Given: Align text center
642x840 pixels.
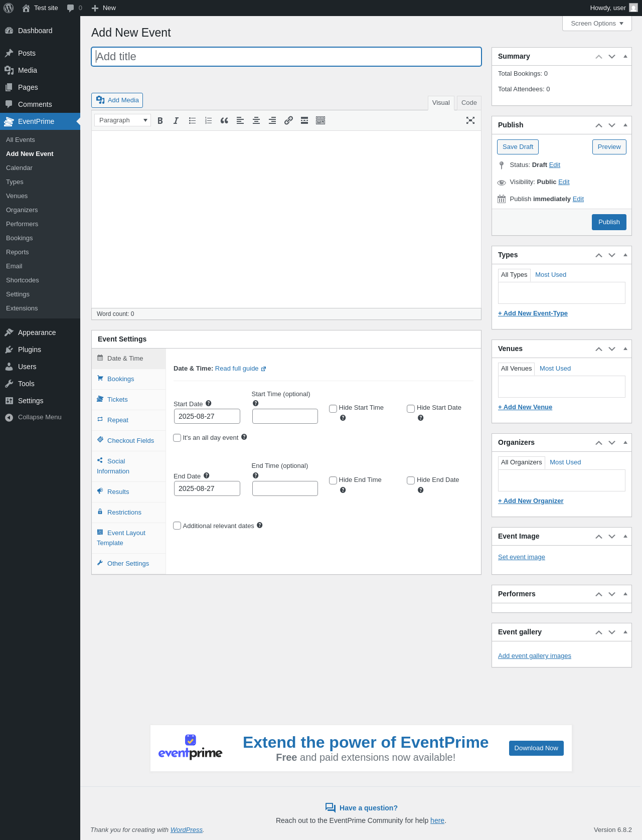Looking at the screenshot, I should tap(256, 120).
